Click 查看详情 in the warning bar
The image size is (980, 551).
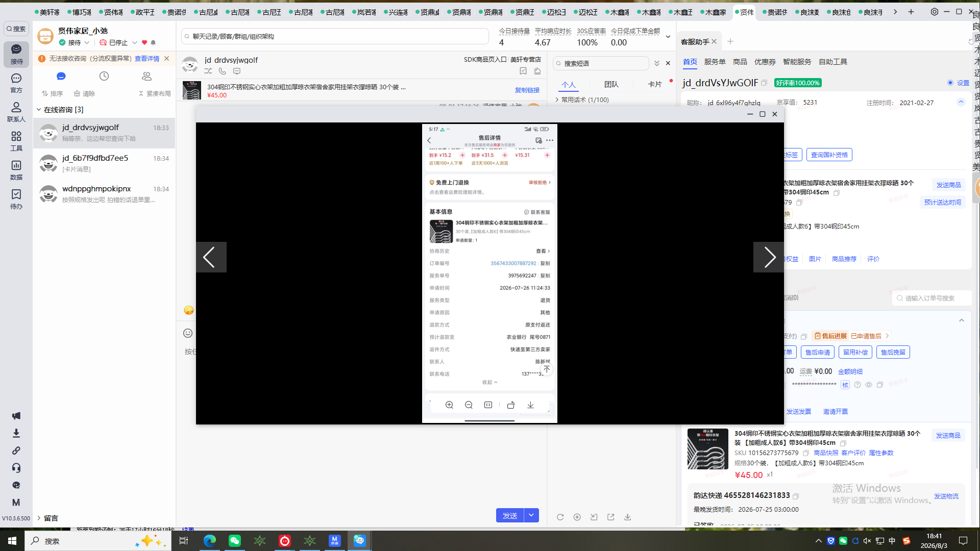point(147,59)
